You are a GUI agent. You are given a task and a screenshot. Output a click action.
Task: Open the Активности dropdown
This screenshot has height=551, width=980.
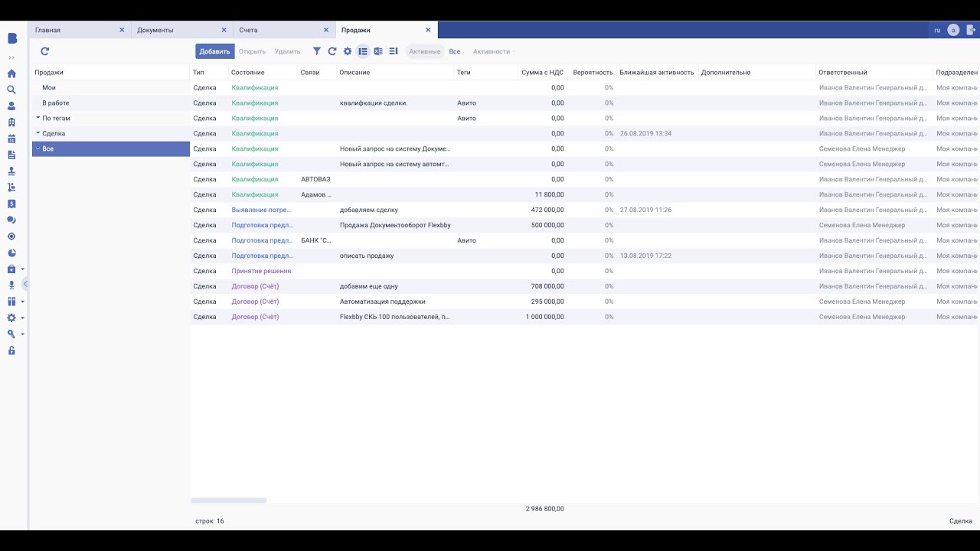(x=493, y=51)
